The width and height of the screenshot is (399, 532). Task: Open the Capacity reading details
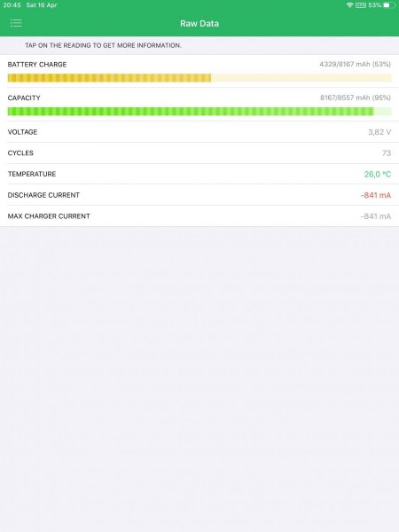[x=199, y=105]
